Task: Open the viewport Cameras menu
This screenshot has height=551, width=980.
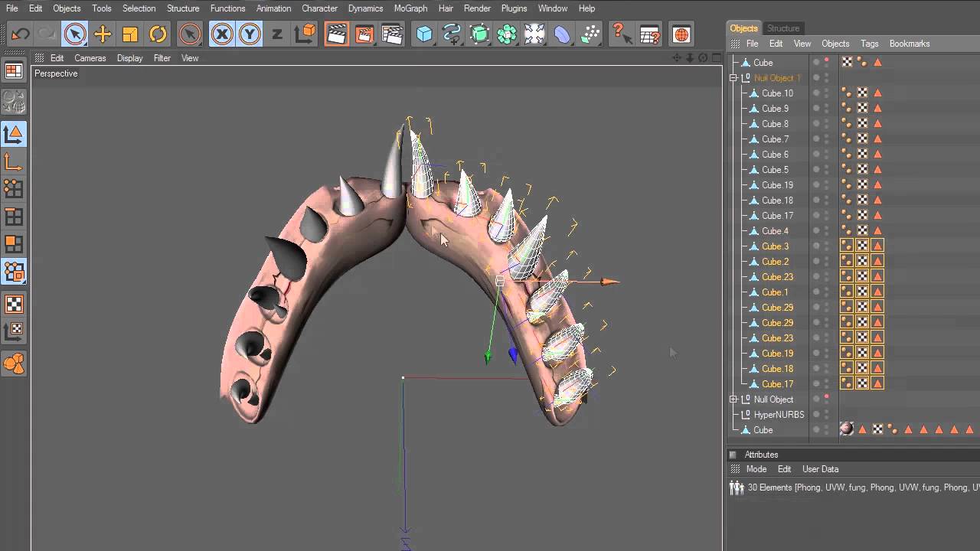Action: pyautogui.click(x=90, y=58)
